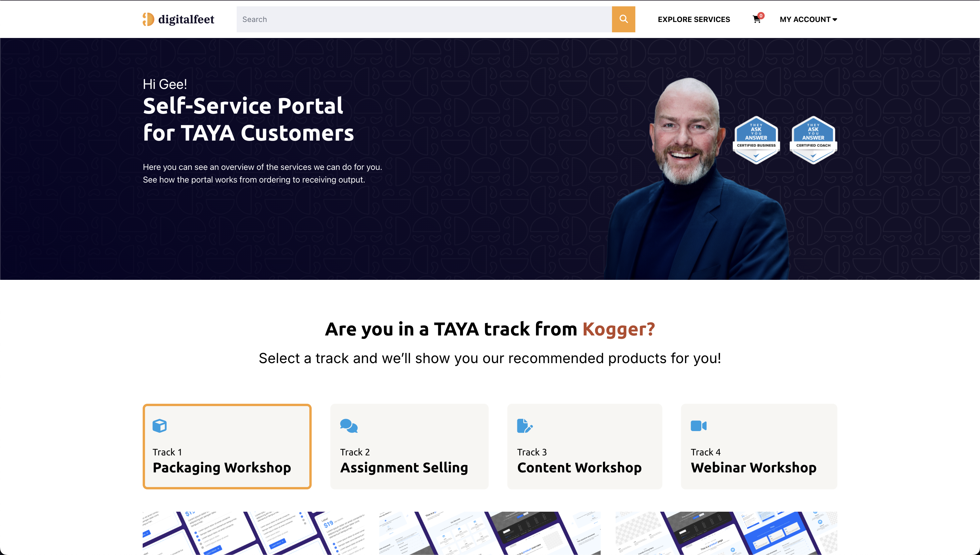Expand the My Account dropdown

[808, 19]
